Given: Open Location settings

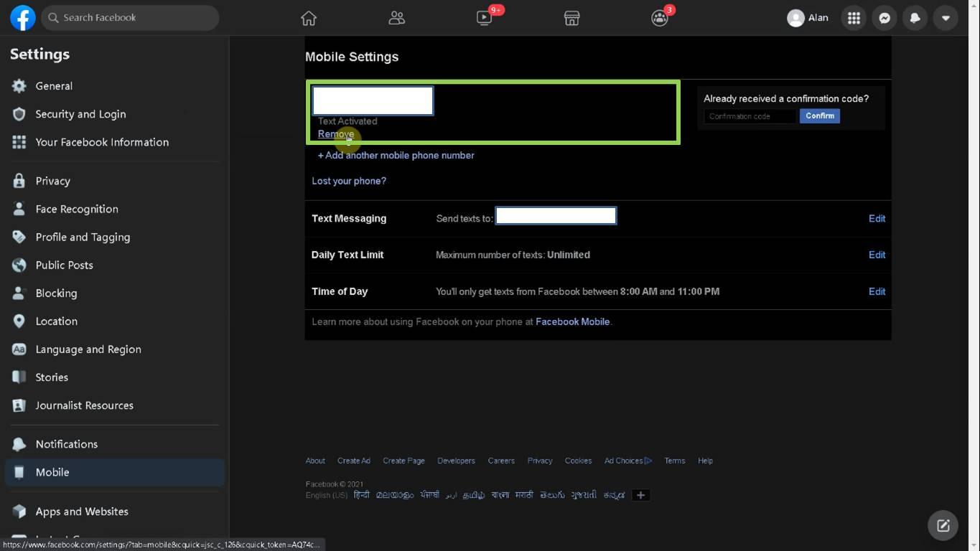Looking at the screenshot, I should (x=115, y=321).
